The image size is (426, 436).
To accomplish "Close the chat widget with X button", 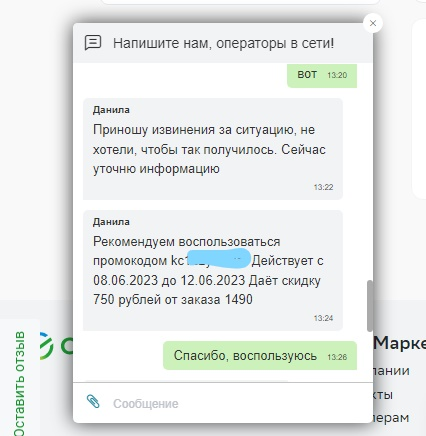I will [x=373, y=23].
